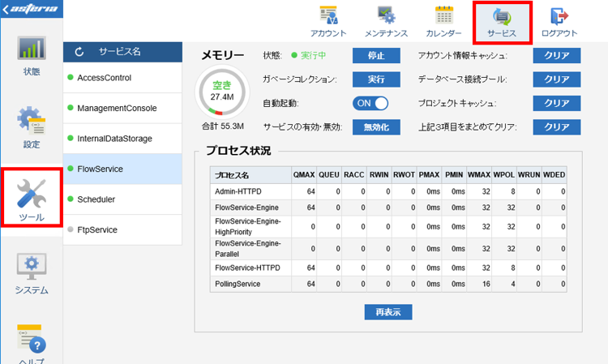Select Scheduler service
Viewport: 608px width, 364px height.
[x=122, y=199]
